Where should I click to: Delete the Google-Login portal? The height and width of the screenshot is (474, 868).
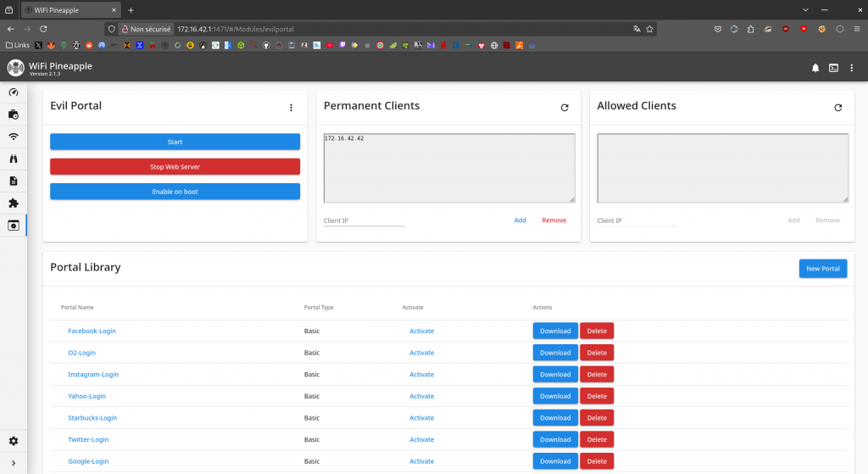click(x=597, y=461)
